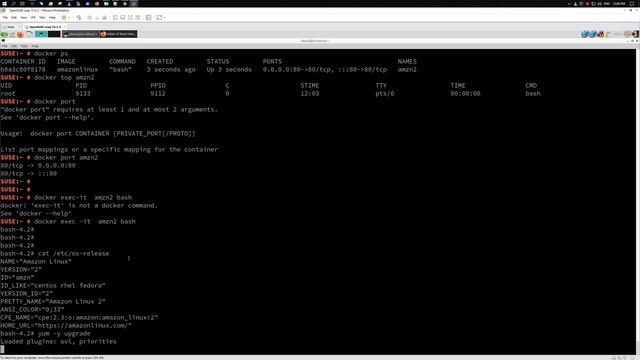The height and width of the screenshot is (360, 640).
Task: Open VMware Workstation VM menu
Action: pyautogui.click(x=33, y=18)
